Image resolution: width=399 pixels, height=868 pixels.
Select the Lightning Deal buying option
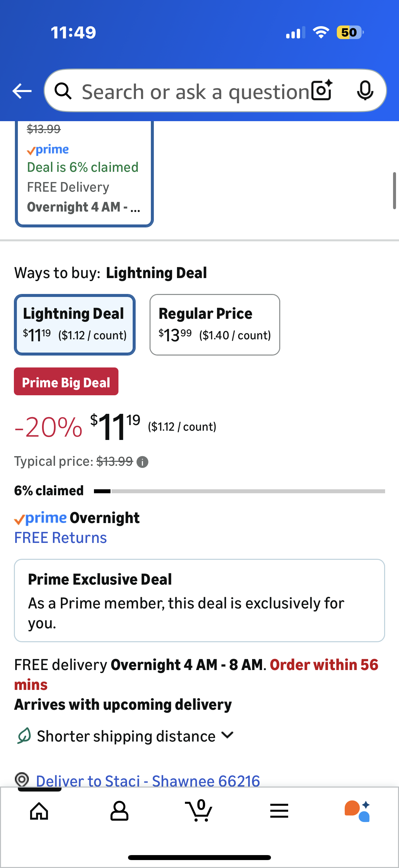click(x=75, y=324)
